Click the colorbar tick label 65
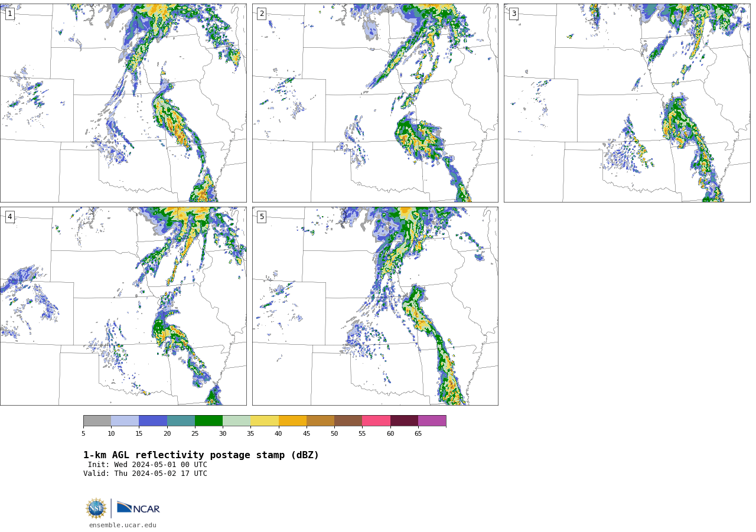This screenshot has height=532, width=756. pyautogui.click(x=418, y=434)
